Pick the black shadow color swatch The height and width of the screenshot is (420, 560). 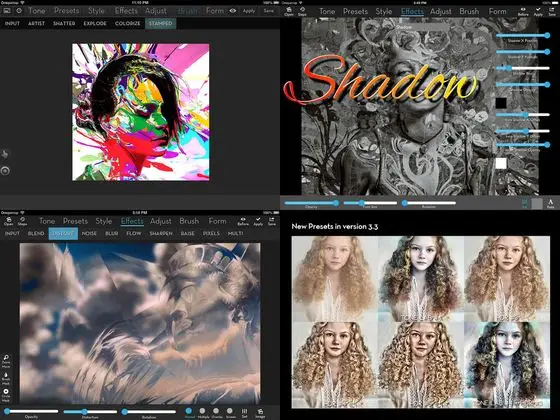tap(501, 103)
